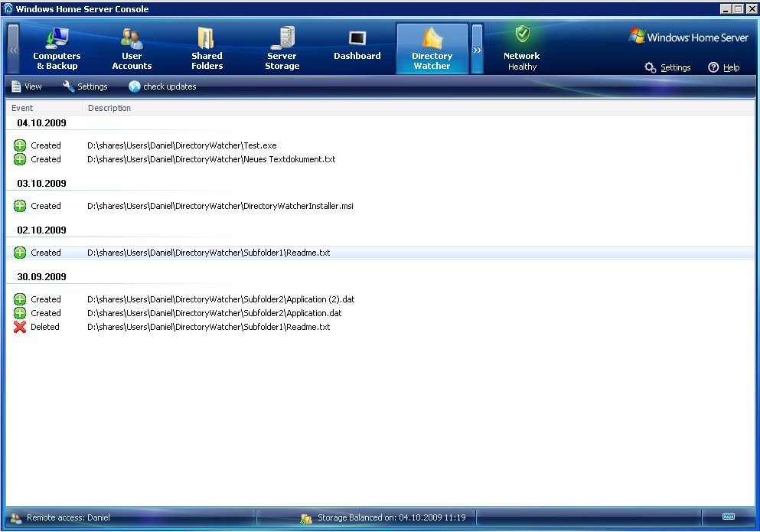The width and height of the screenshot is (760, 532).
Task: Select the Created Test.exe event row
Action: [x=181, y=145]
